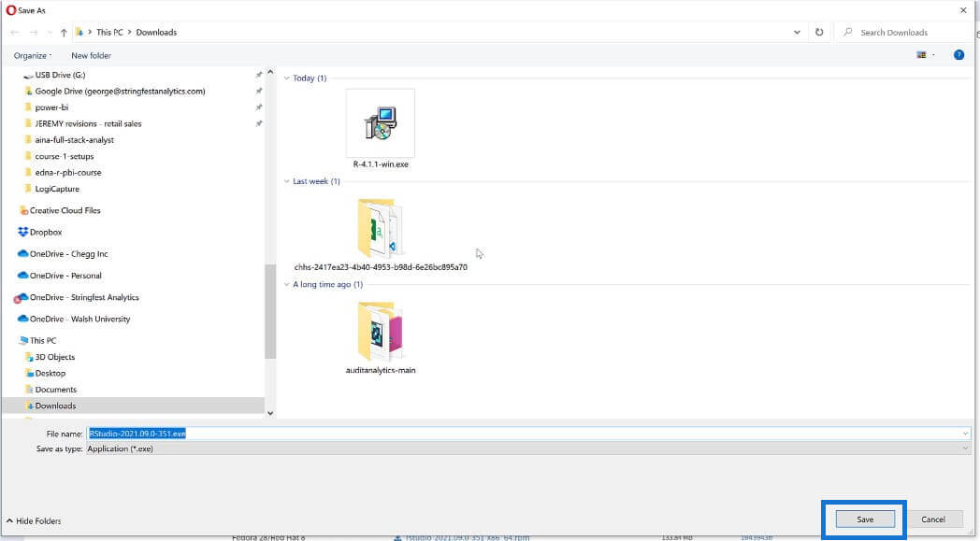Click OneDrive - Personal cloud icon
The width and height of the screenshot is (980, 541).
23,276
